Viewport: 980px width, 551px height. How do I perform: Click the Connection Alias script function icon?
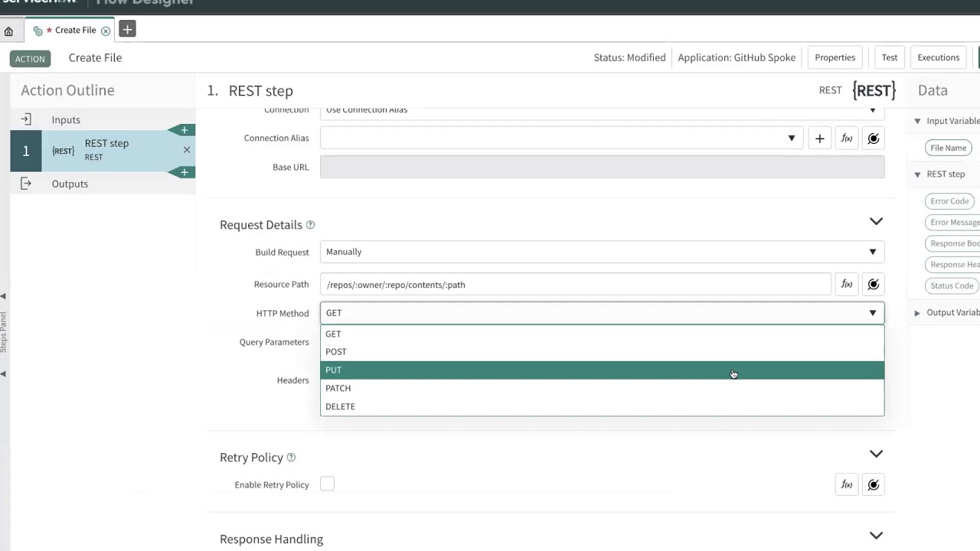pos(846,139)
